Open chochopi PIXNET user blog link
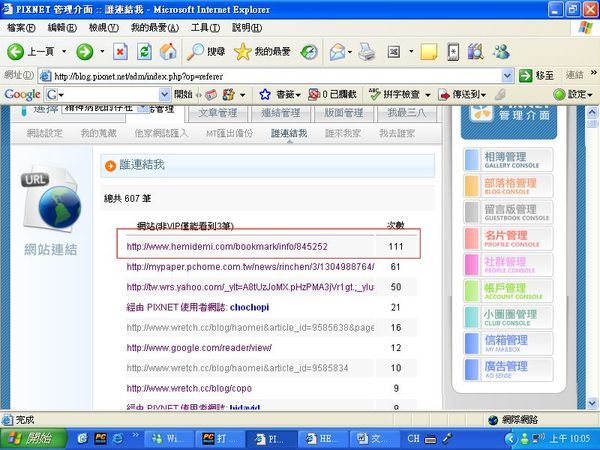The height and width of the screenshot is (450, 600). click(x=249, y=307)
